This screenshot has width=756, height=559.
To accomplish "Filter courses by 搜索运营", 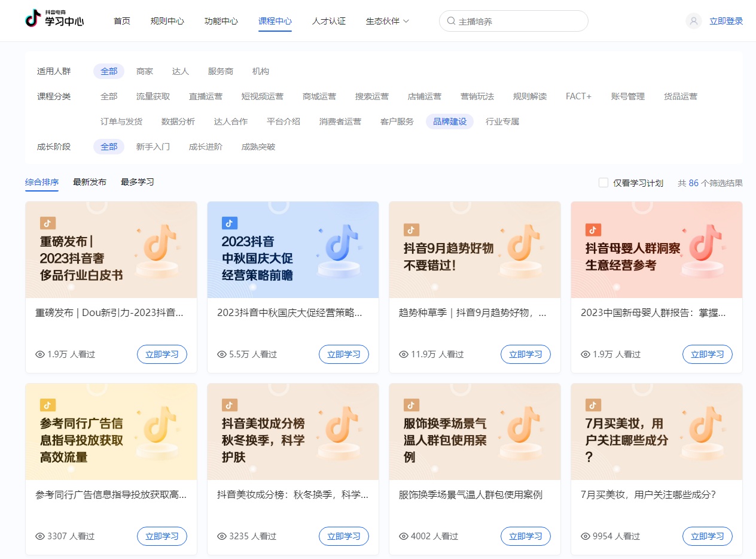I will [x=372, y=96].
